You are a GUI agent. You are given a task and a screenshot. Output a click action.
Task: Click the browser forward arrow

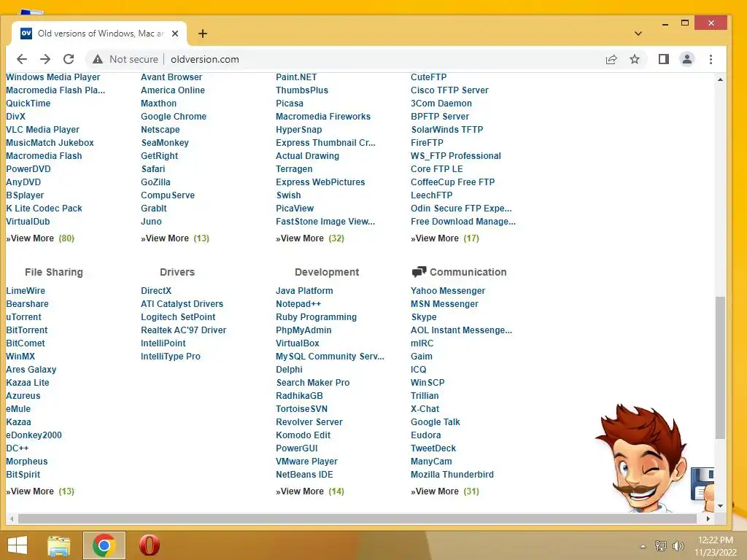[45, 59]
